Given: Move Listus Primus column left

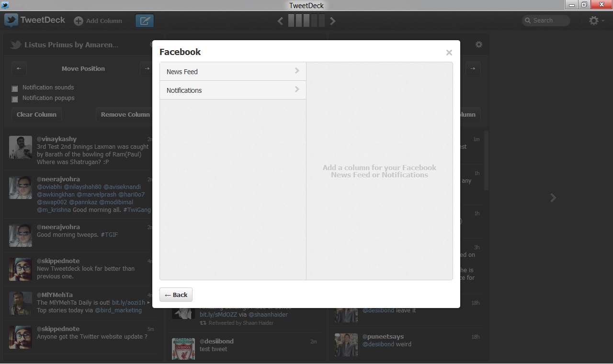Looking at the screenshot, I should coord(19,68).
